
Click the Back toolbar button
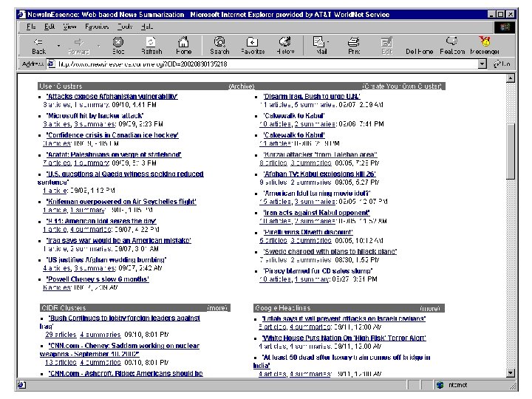[x=38, y=46]
